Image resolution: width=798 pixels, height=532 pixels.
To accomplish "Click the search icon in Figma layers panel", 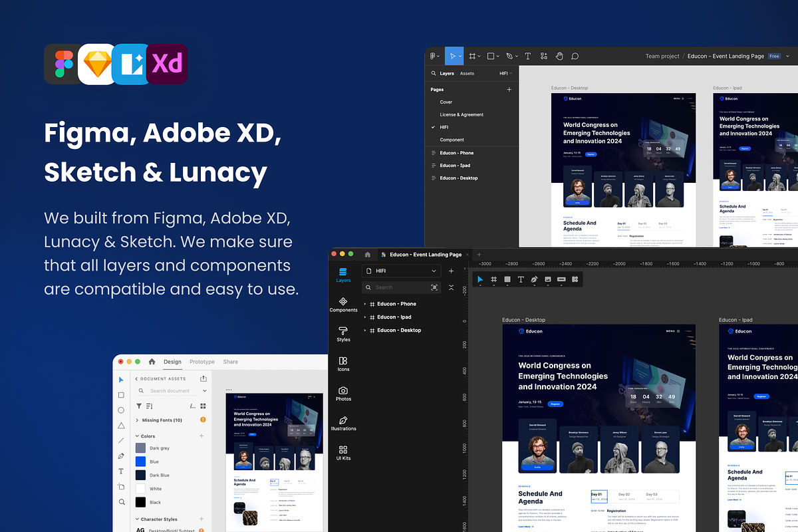I will (x=434, y=73).
